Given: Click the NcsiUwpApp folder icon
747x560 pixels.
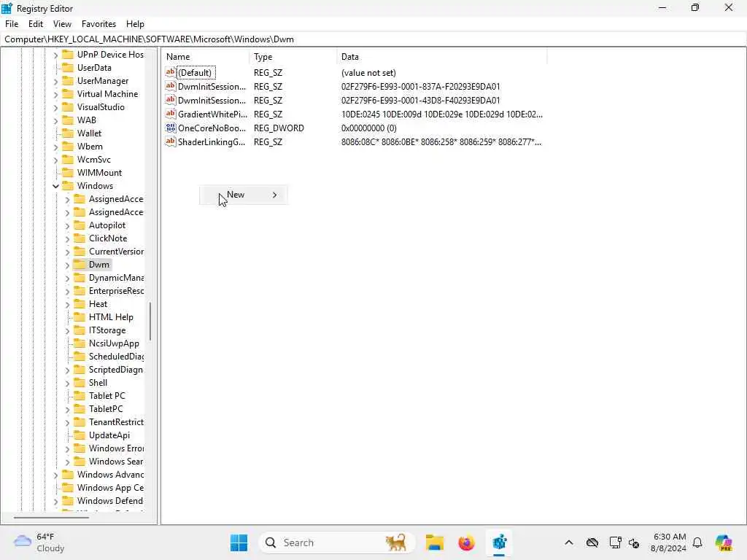Looking at the screenshot, I should point(80,343).
